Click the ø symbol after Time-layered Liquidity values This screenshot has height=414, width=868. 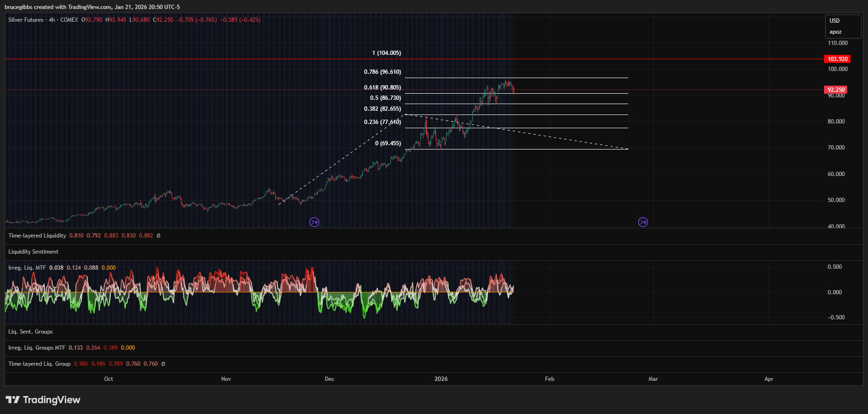[158, 236]
